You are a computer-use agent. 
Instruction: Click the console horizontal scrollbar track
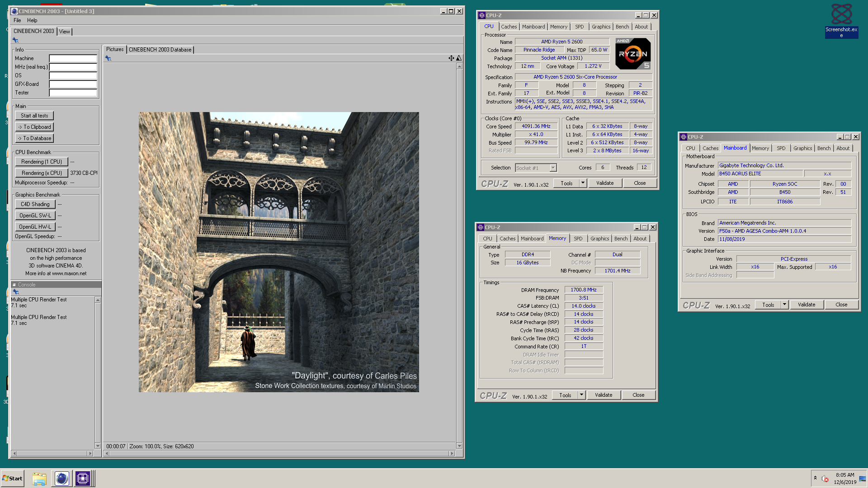tap(52, 453)
